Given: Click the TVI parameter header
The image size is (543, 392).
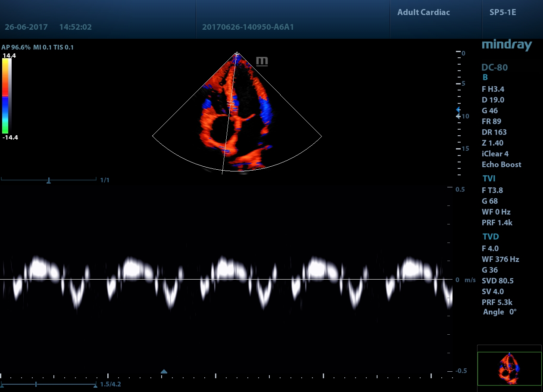Looking at the screenshot, I should click(489, 178).
